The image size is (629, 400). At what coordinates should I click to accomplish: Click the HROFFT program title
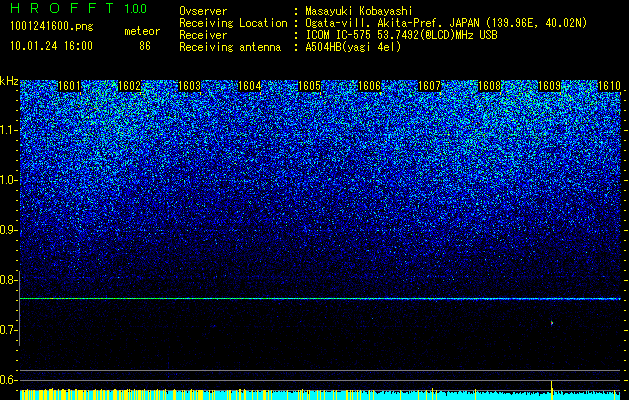[x=62, y=8]
